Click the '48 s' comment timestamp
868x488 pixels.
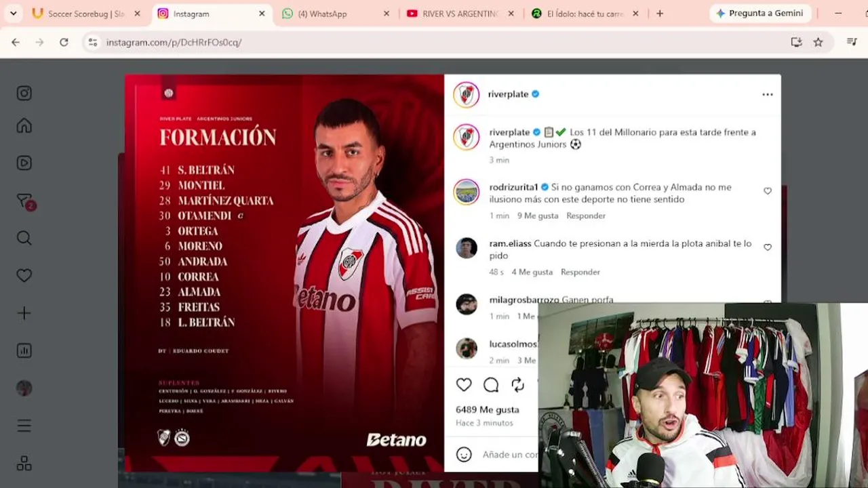[x=496, y=272]
